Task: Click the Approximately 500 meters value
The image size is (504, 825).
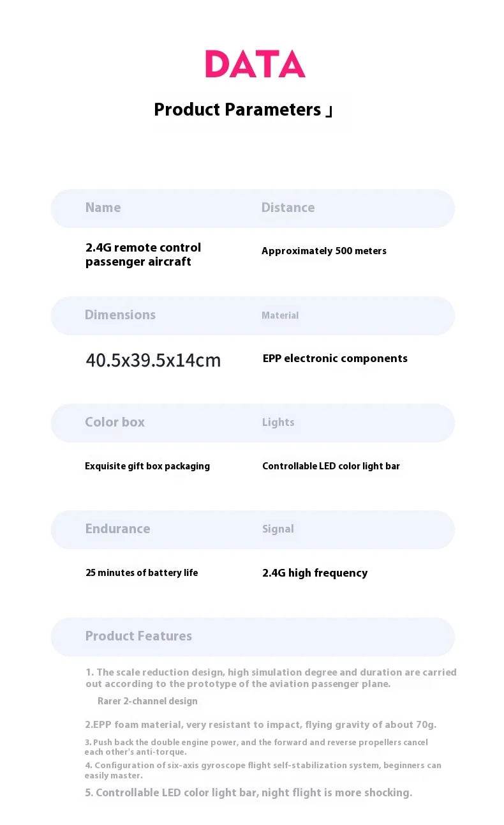Action: pos(323,251)
